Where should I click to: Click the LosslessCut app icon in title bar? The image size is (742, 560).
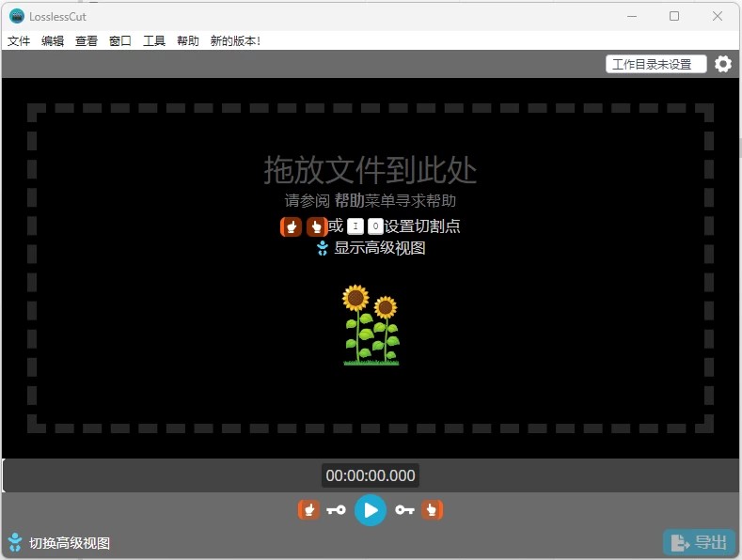pyautogui.click(x=16, y=16)
